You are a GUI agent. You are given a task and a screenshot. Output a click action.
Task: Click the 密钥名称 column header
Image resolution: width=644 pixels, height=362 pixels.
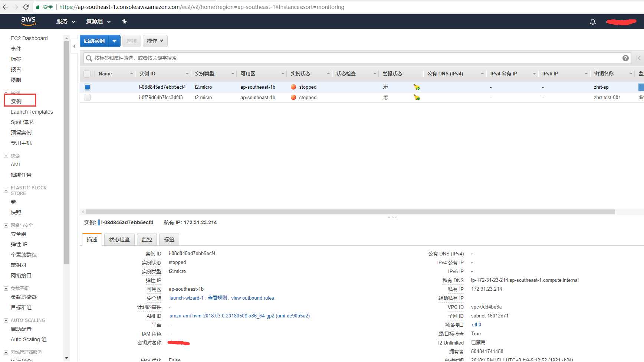[604, 74]
